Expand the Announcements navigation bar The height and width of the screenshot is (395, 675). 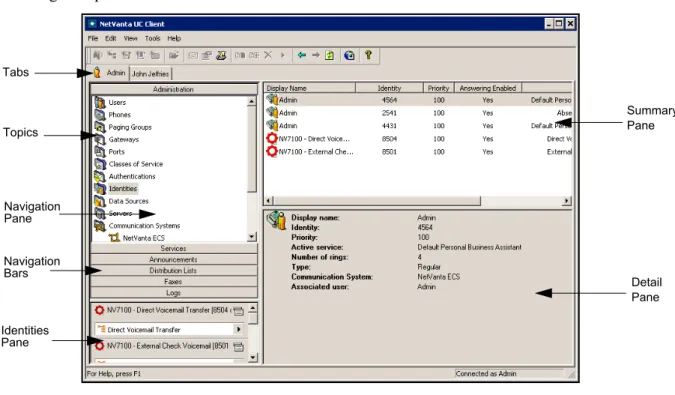(173, 259)
